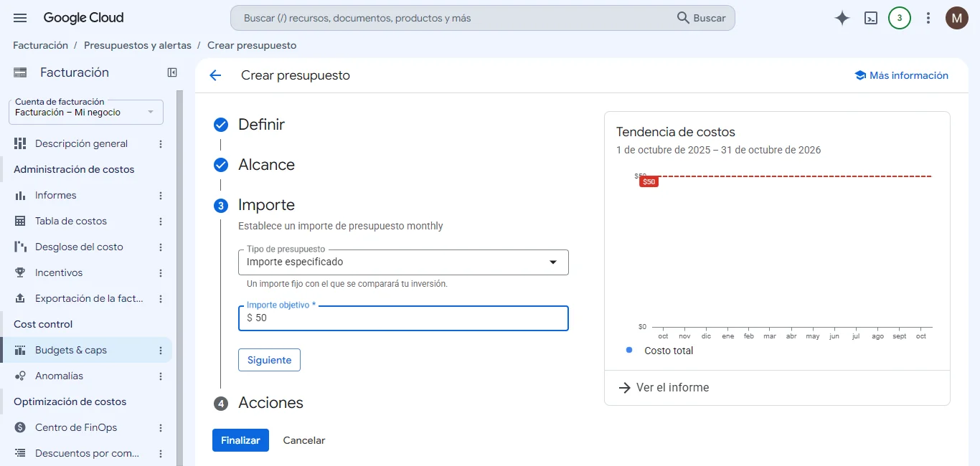Open Centro de FinOps in sidebar
The width and height of the screenshot is (980, 466).
76,427
